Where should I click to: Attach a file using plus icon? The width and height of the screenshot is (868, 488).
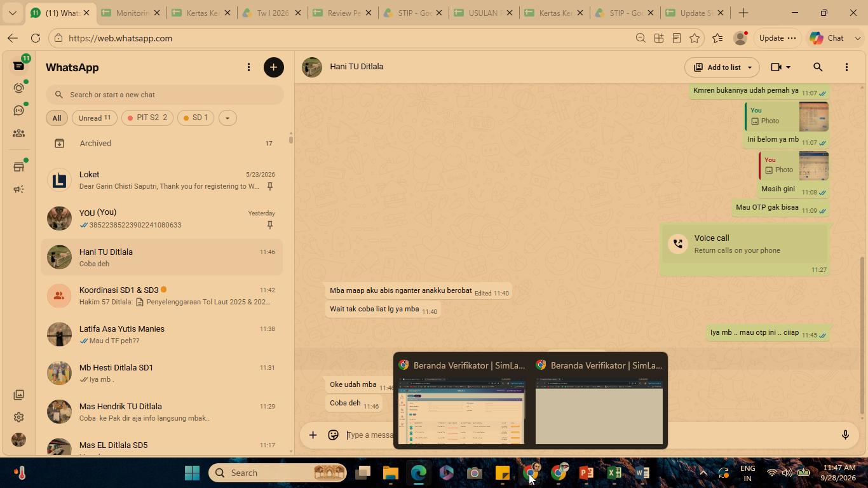tap(313, 435)
